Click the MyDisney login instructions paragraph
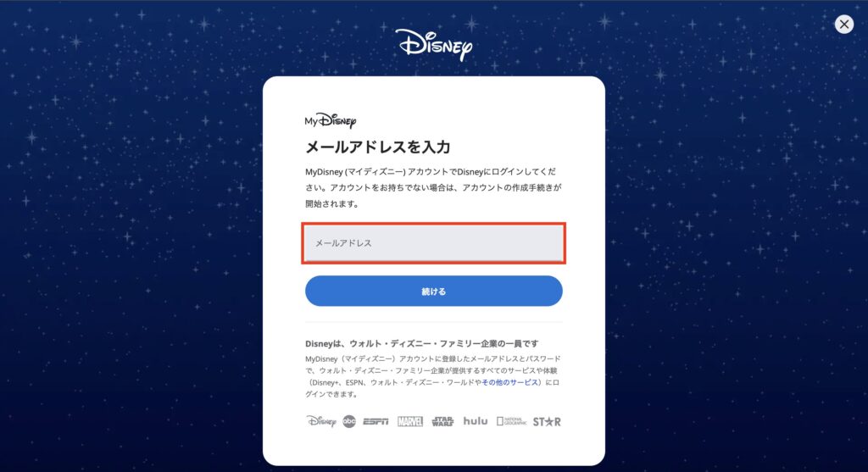 433,187
